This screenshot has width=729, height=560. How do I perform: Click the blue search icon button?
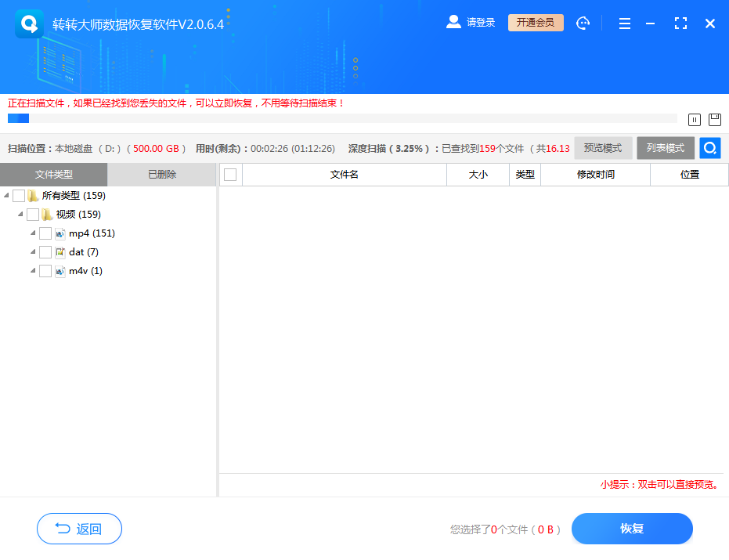coord(710,148)
